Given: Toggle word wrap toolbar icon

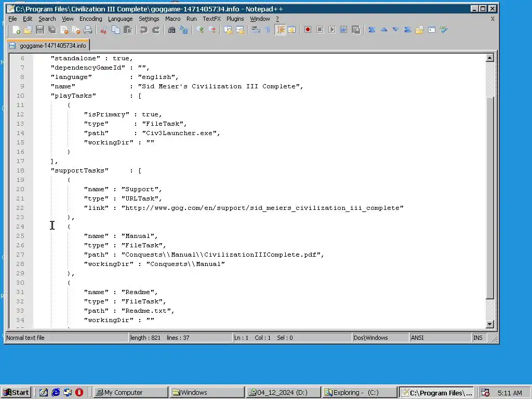Looking at the screenshot, I should [256, 30].
